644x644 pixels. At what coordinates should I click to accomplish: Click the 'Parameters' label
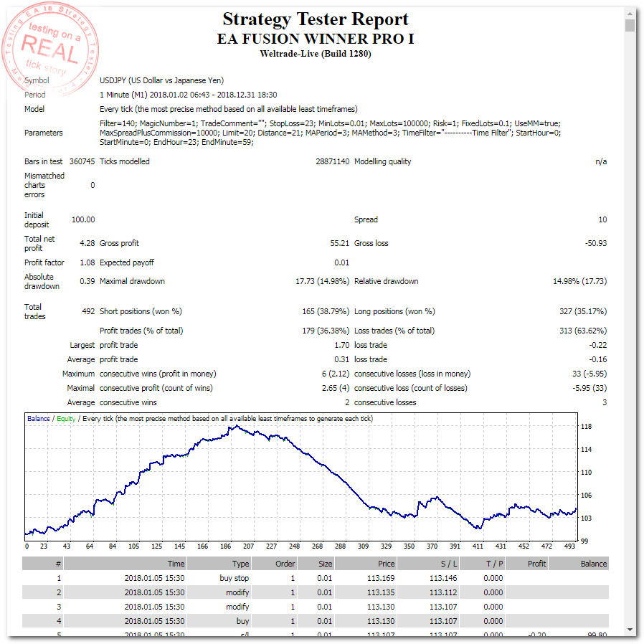point(44,133)
